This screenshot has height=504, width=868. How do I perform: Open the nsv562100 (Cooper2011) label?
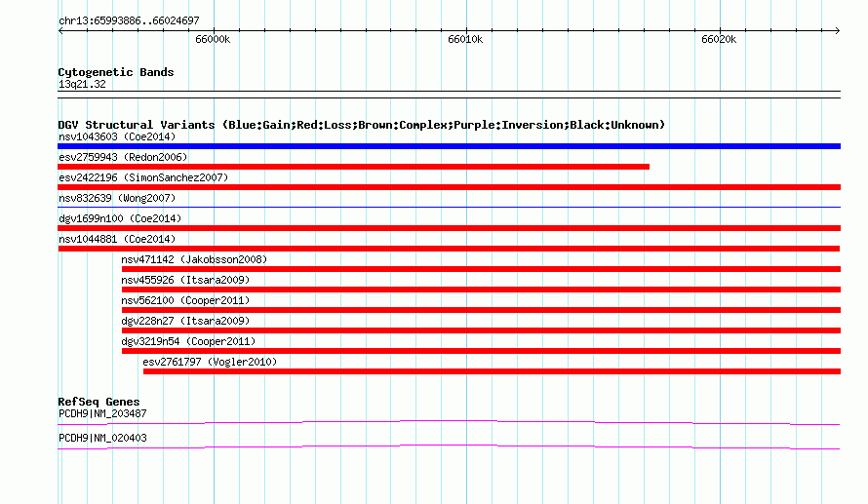(185, 300)
